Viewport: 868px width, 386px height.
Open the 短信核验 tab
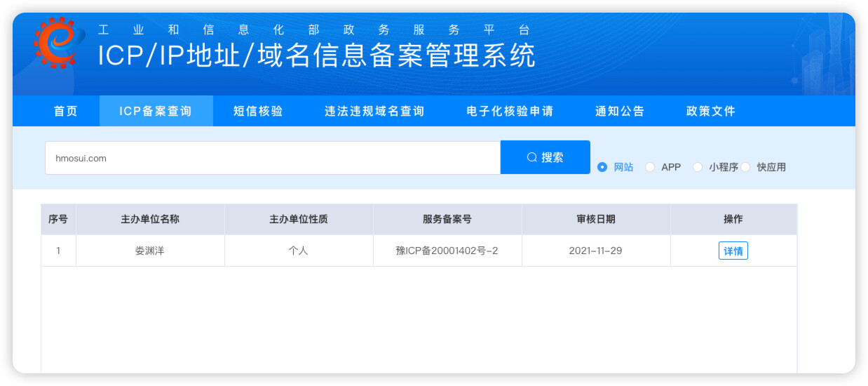[258, 111]
